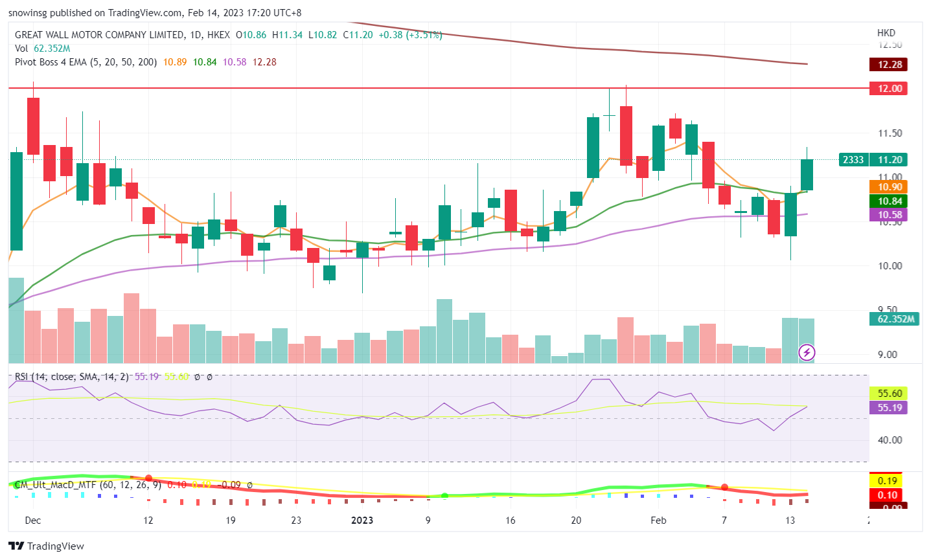Viewport: 931px width, 560px height.
Task: Click the HKD currency label
Action: coord(886,32)
